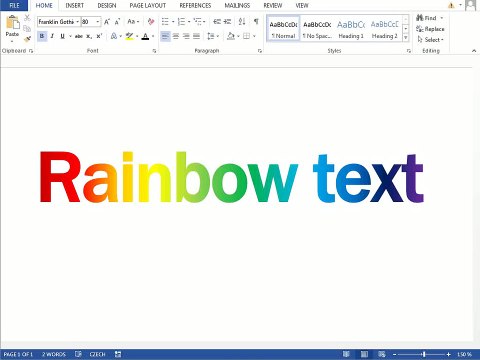Switch to Print Layout view
Screen dimensions: 480x360
364,354
